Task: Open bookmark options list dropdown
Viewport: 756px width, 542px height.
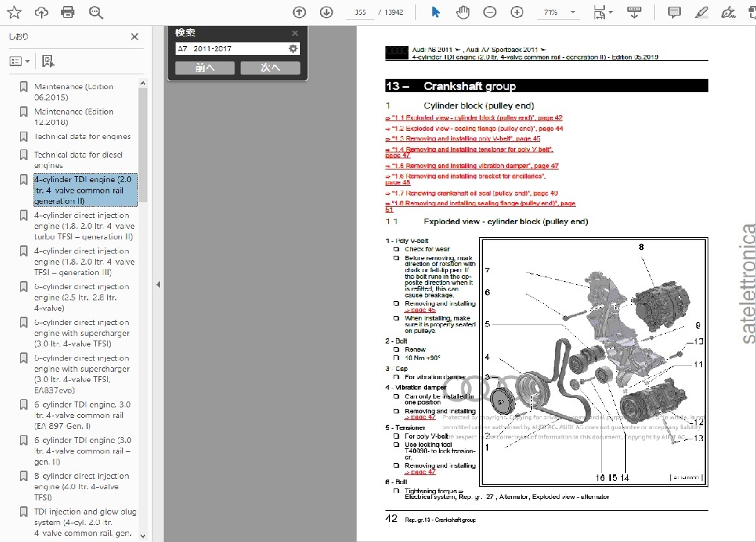Action: coord(20,61)
